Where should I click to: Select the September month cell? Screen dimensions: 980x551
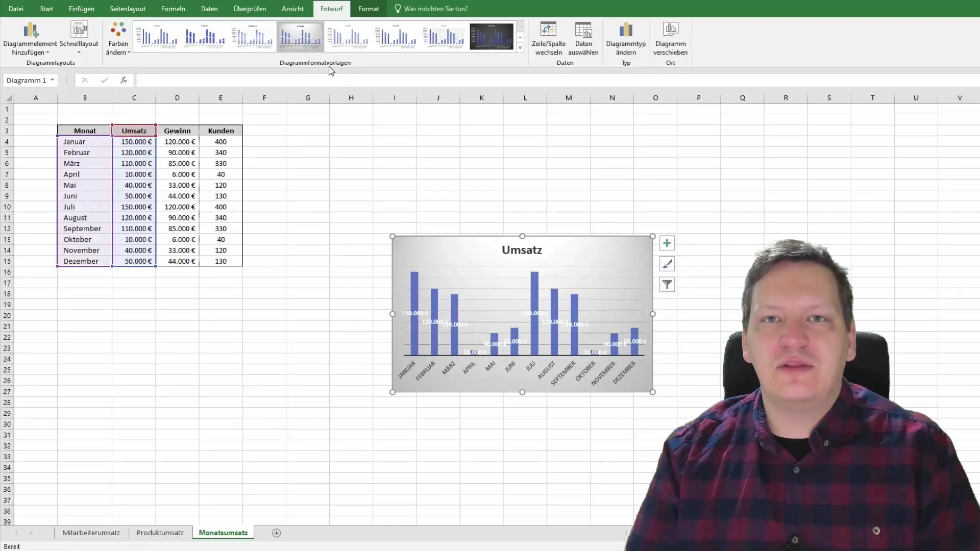85,229
